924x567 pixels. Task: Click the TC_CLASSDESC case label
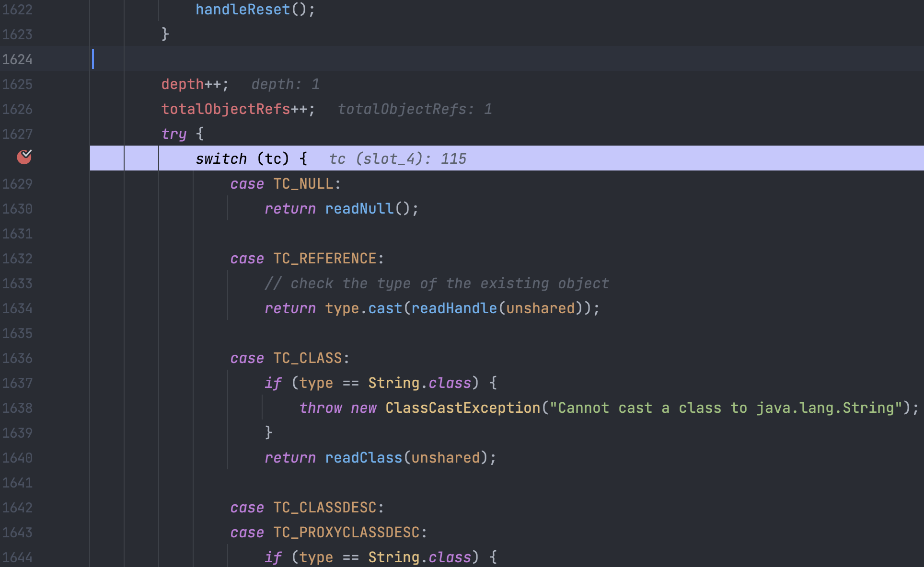click(x=325, y=508)
